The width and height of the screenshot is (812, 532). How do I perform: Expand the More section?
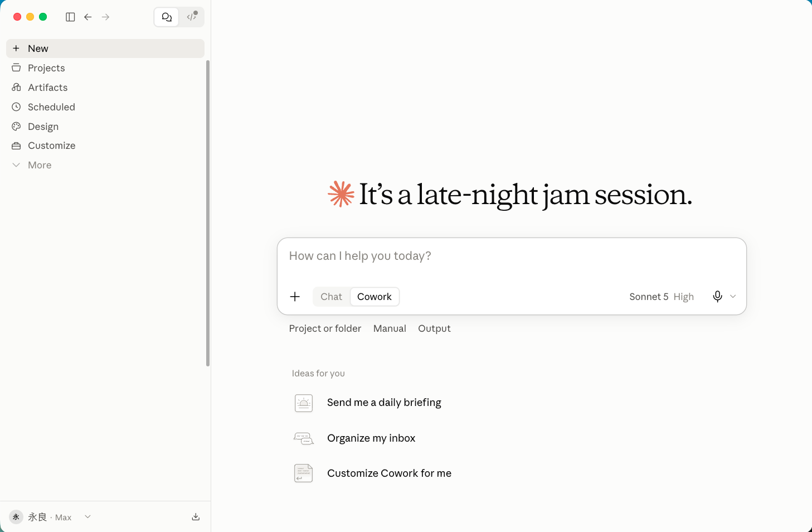click(x=105, y=165)
